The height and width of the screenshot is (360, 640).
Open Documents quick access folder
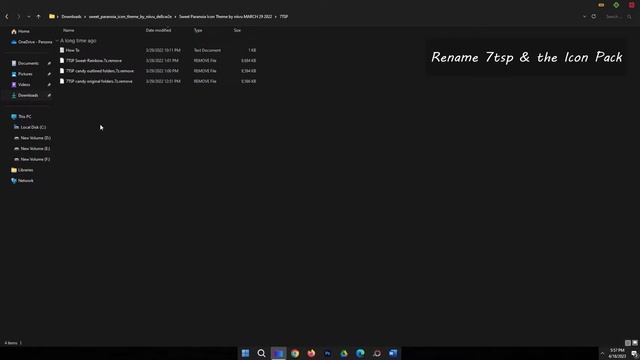click(28, 63)
